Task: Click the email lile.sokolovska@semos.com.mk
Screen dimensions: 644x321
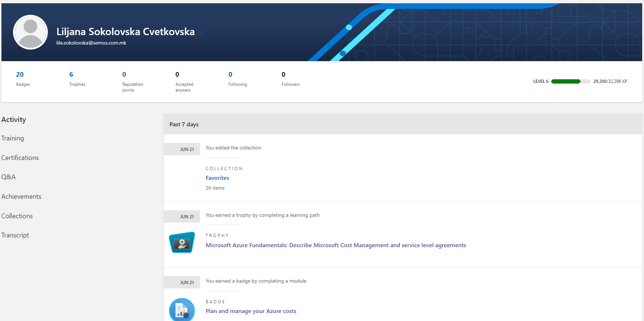Action: pyautogui.click(x=91, y=43)
